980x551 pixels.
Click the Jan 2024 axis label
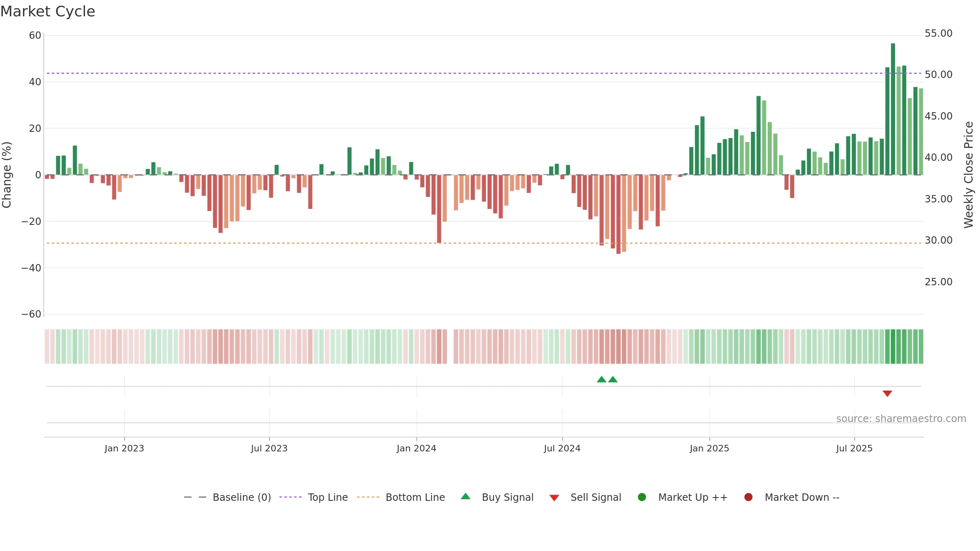[416, 449]
